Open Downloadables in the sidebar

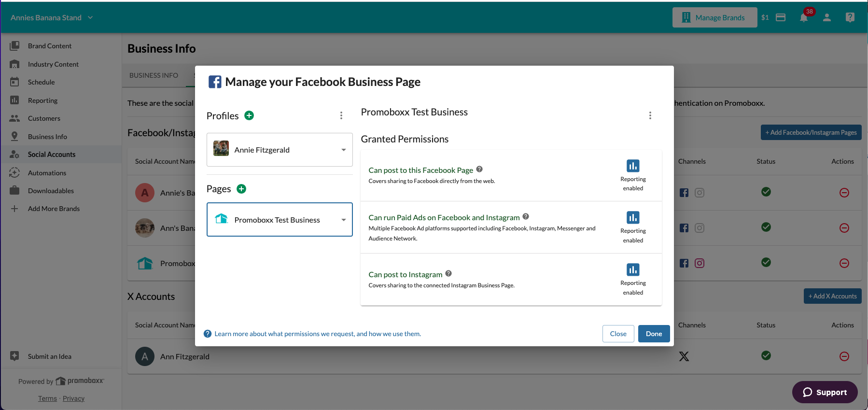51,191
